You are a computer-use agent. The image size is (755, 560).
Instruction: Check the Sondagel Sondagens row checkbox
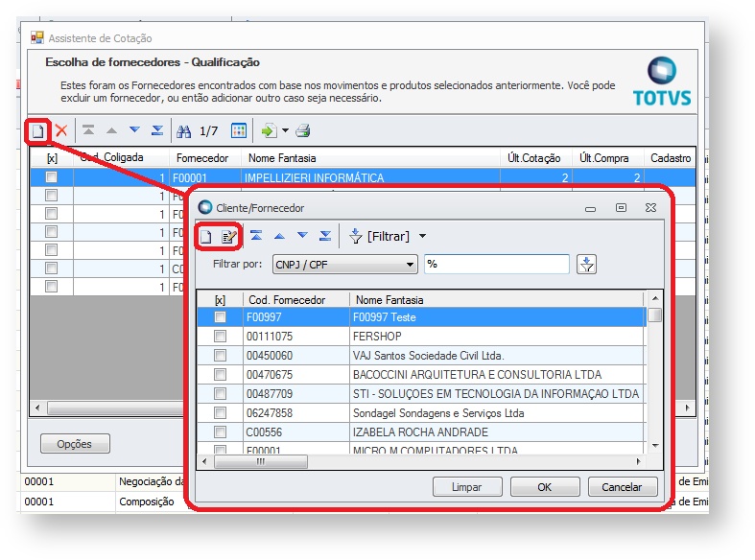[220, 412]
